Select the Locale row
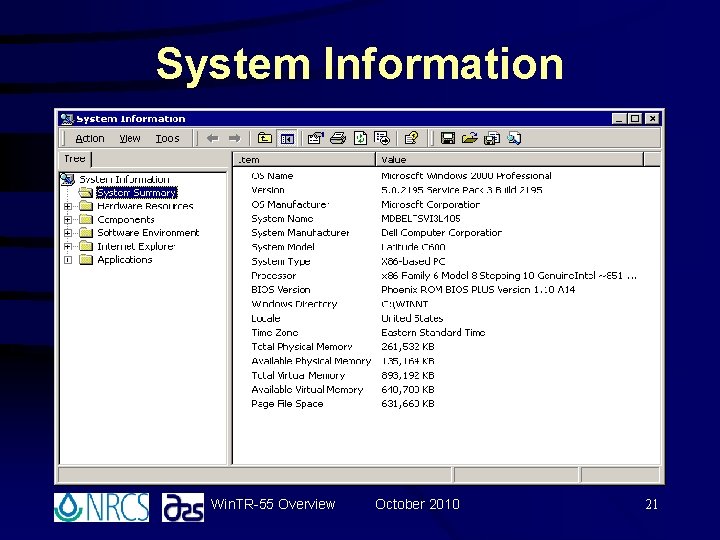This screenshot has width=720, height=540. (446, 318)
